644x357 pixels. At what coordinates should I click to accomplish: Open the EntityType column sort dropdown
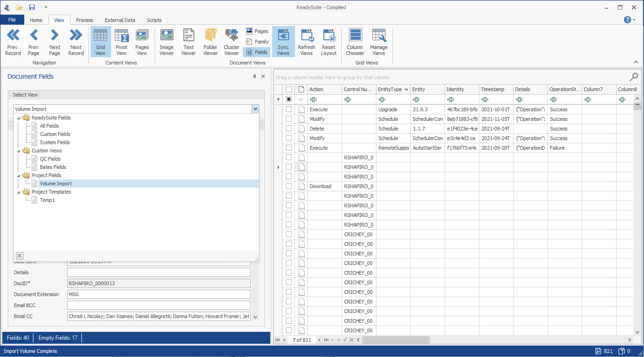(x=406, y=89)
